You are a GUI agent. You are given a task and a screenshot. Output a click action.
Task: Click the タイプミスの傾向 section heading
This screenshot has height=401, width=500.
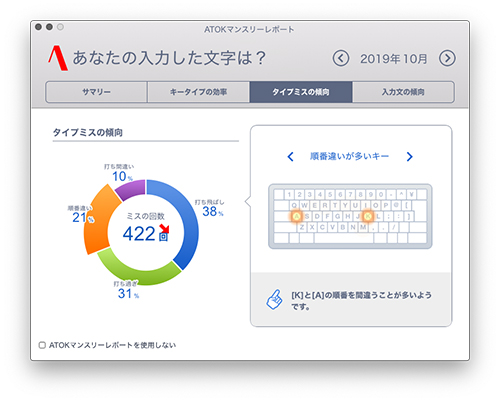click(x=88, y=132)
